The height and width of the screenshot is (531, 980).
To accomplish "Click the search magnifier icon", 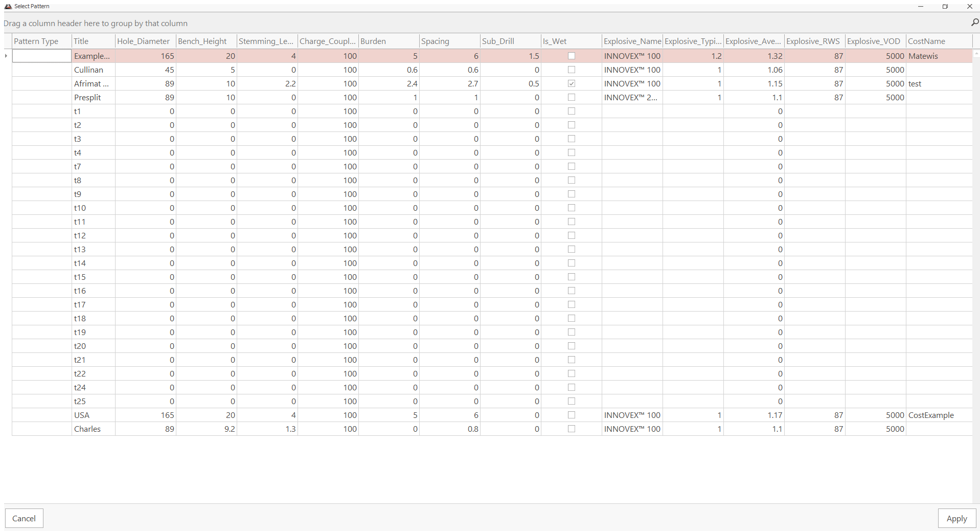I will [974, 23].
